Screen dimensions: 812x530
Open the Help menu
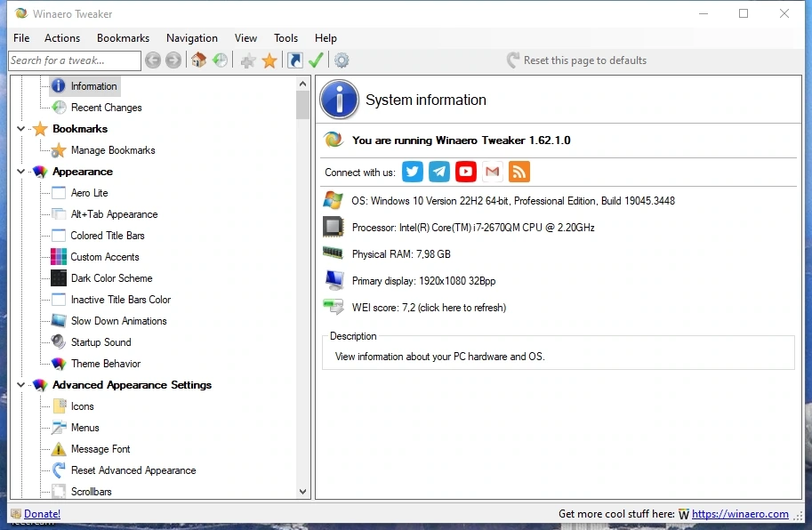point(326,37)
